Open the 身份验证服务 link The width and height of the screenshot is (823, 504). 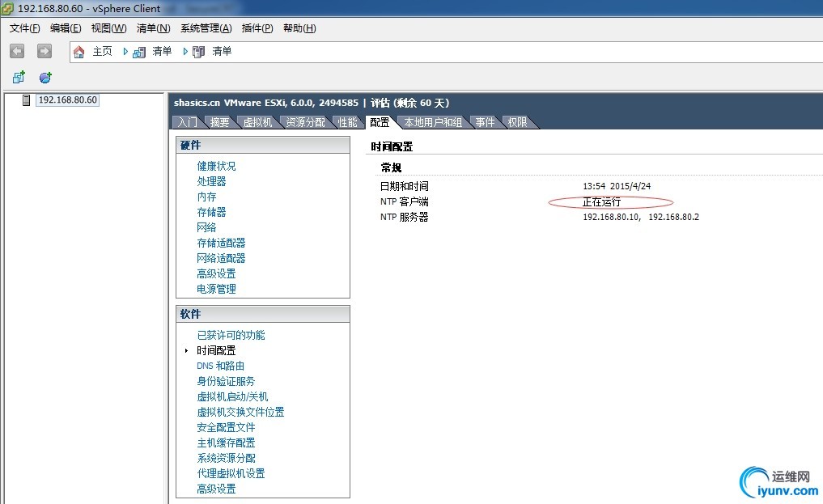pos(226,381)
